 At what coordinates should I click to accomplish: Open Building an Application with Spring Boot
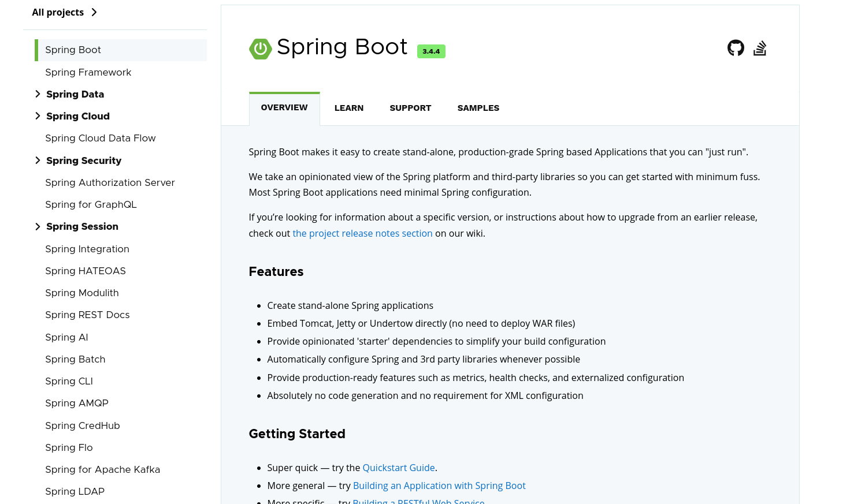[x=439, y=486]
